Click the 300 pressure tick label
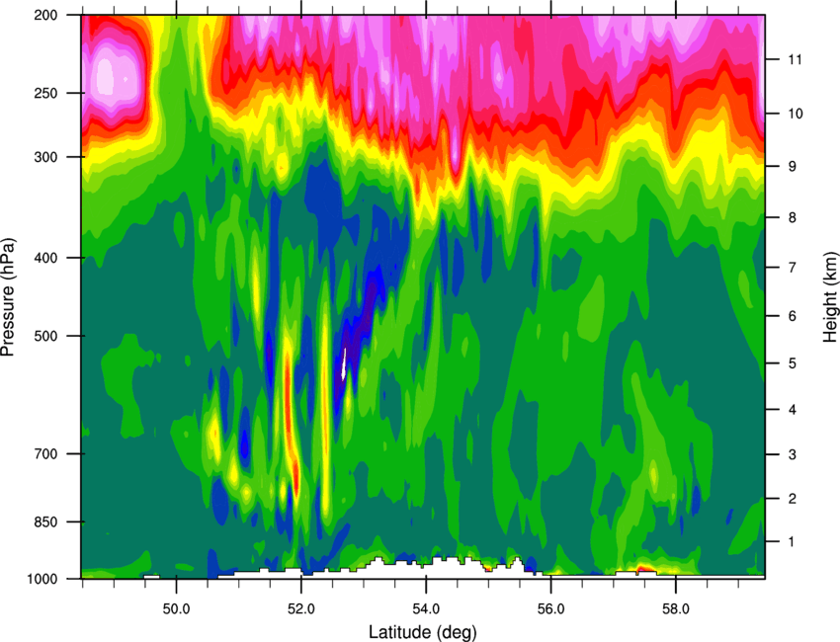This screenshot has height=642, width=840. (45, 157)
